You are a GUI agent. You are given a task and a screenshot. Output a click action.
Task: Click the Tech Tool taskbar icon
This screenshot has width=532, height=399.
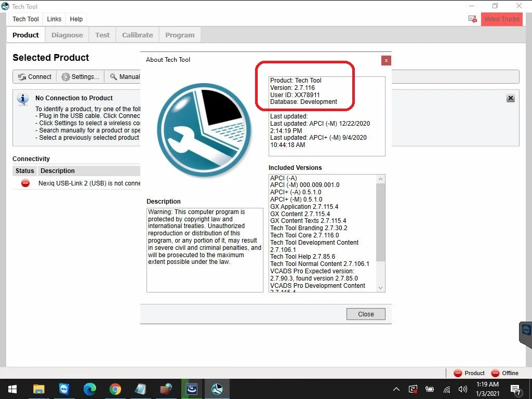[x=217, y=389]
